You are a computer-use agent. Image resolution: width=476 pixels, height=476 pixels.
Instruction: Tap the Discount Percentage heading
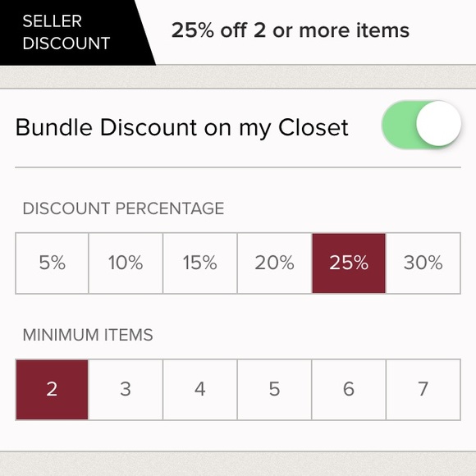pyautogui.click(x=123, y=208)
